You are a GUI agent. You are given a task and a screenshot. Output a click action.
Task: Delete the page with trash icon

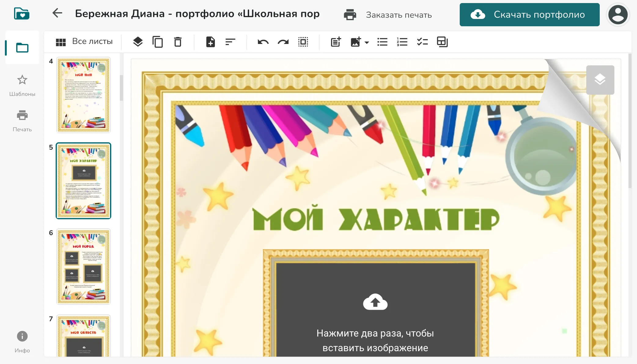(178, 42)
